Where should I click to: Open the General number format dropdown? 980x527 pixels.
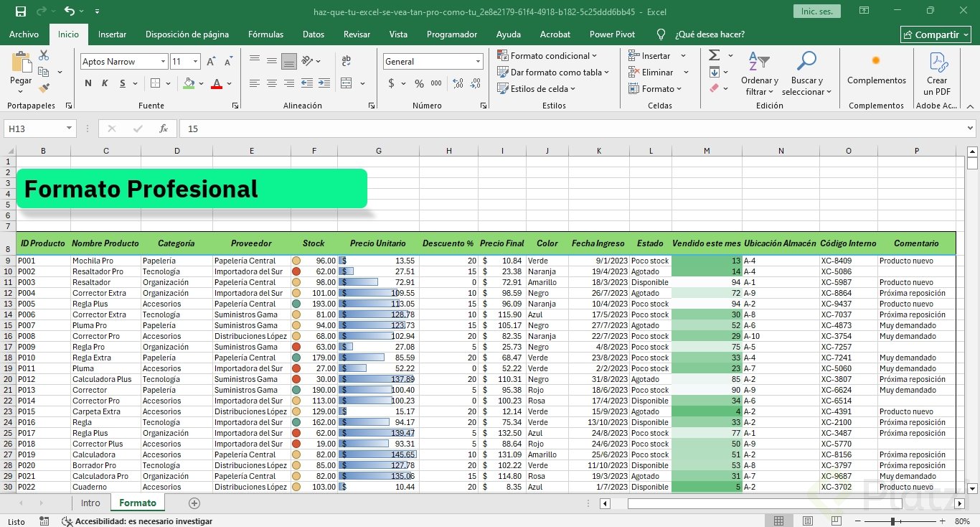pos(478,62)
